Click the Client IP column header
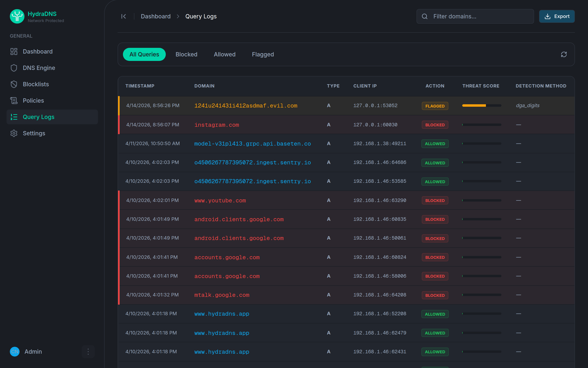 coord(365,86)
